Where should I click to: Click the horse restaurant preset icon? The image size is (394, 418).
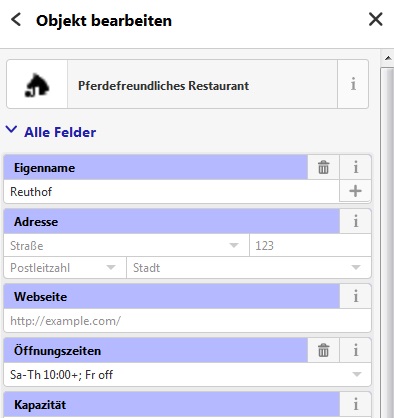pos(37,85)
